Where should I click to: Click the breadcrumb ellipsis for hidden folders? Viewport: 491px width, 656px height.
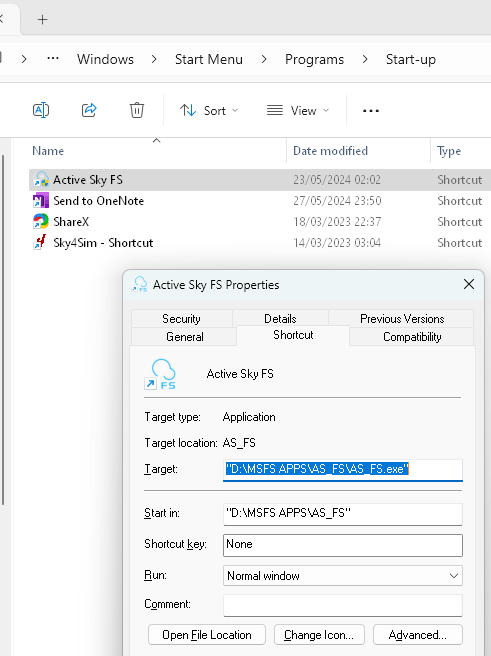(x=53, y=59)
